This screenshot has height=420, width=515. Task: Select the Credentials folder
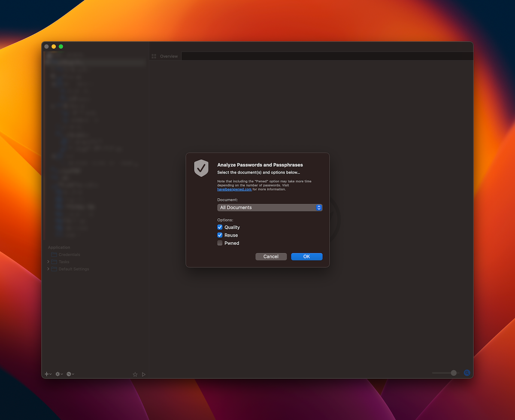pos(69,255)
